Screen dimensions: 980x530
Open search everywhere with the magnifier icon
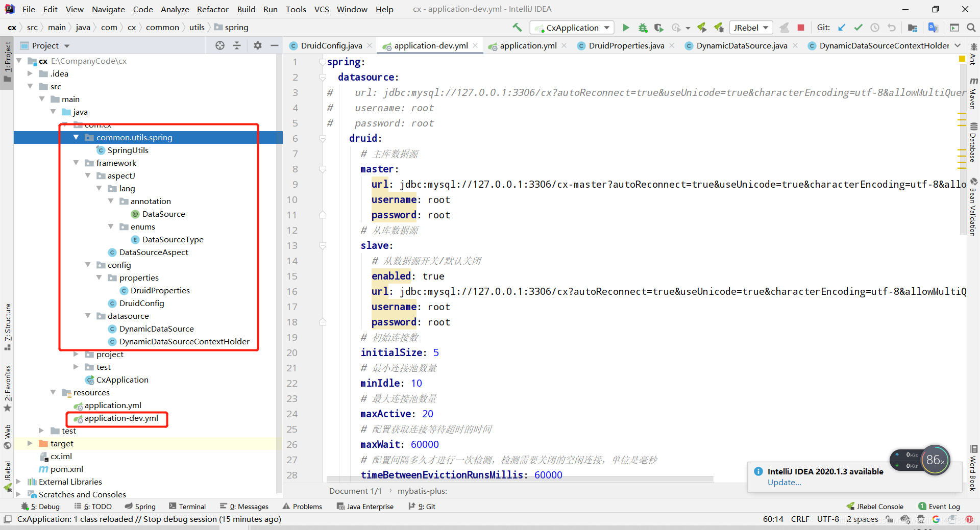coord(971,28)
